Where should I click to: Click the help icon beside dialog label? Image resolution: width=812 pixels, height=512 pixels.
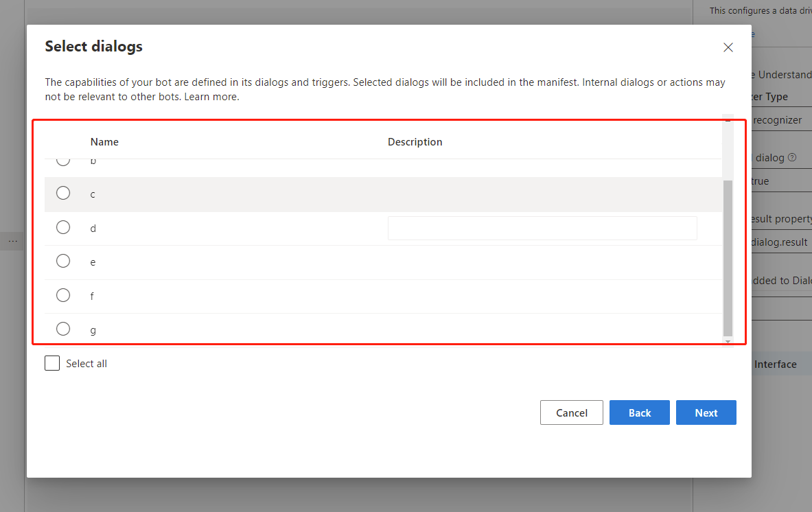792,157
